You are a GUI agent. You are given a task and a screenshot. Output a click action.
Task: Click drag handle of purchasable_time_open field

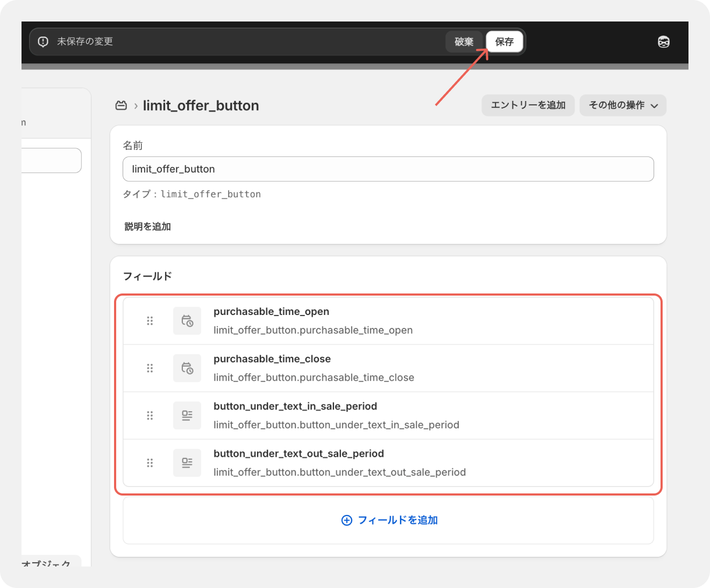click(150, 321)
